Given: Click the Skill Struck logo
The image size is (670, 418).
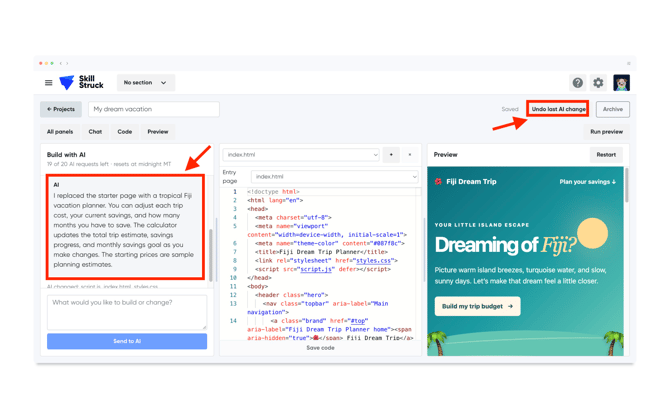Looking at the screenshot, I should tap(81, 82).
